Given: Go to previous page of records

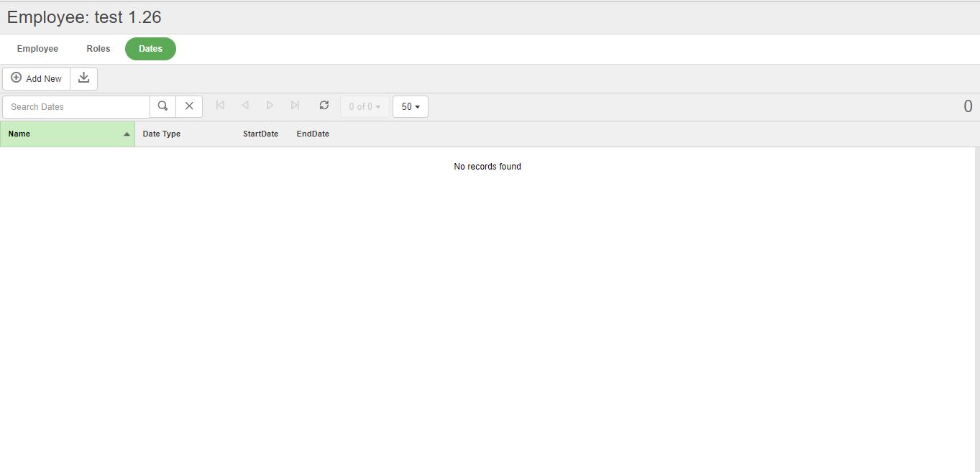Looking at the screenshot, I should pos(245,106).
